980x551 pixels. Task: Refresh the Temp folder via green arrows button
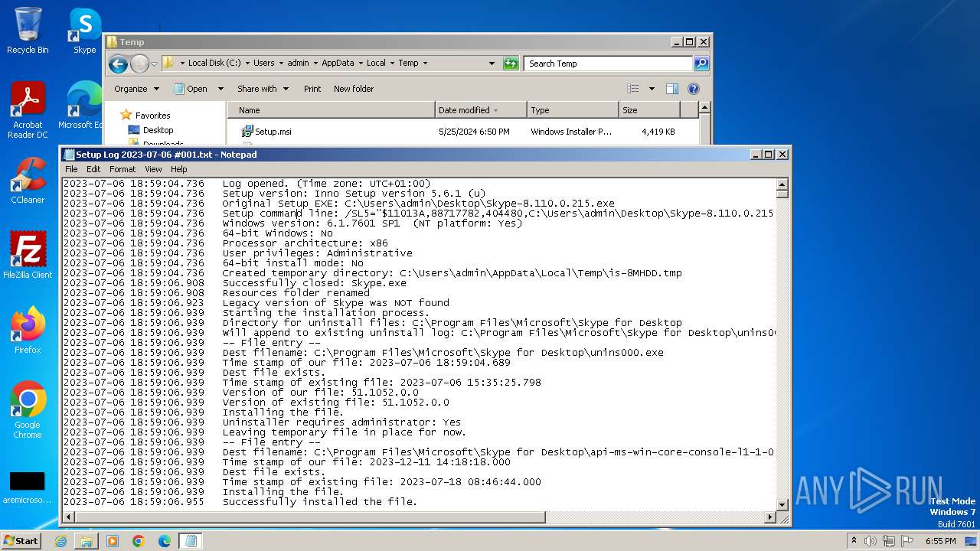point(511,64)
